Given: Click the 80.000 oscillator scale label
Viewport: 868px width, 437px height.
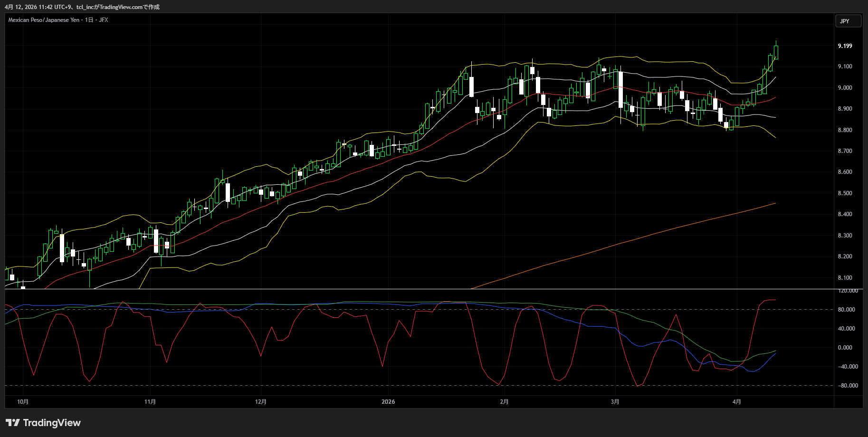Looking at the screenshot, I should point(846,310).
